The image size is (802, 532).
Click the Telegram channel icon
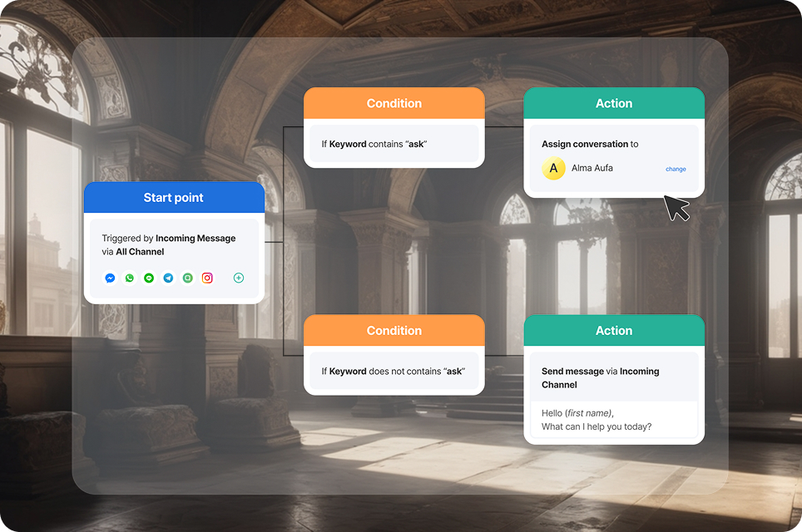169,278
